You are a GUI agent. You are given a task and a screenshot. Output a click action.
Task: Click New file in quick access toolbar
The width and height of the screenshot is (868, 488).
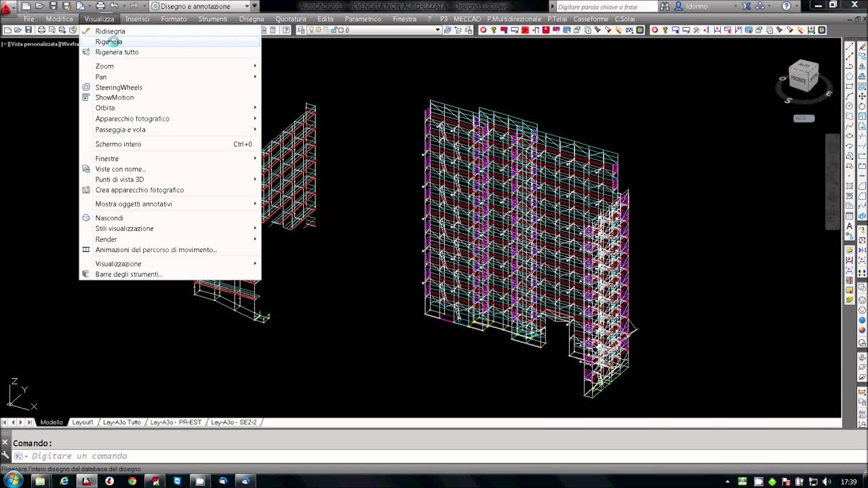pyautogui.click(x=28, y=6)
